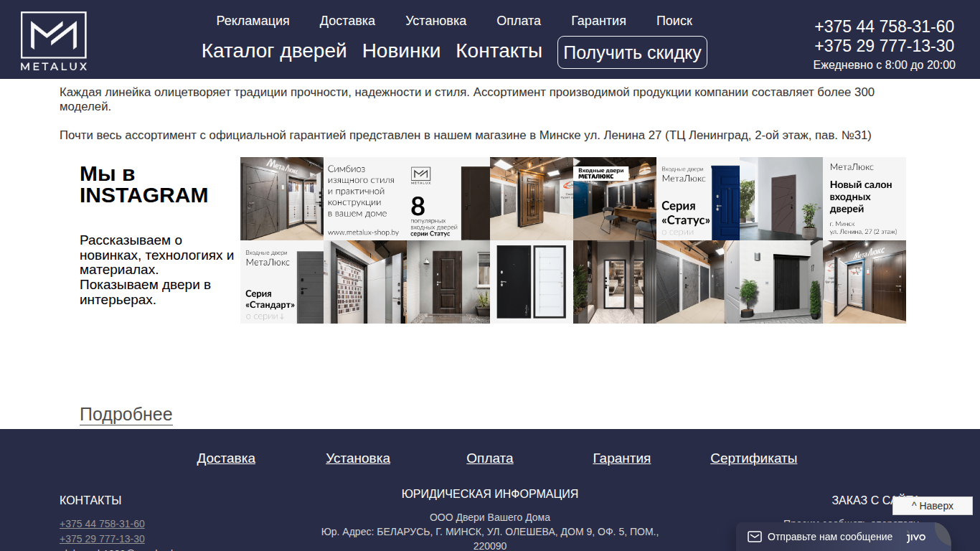This screenshot has height=551, width=980.
Task: Click the Получить скидку button
Action: pyautogui.click(x=632, y=52)
